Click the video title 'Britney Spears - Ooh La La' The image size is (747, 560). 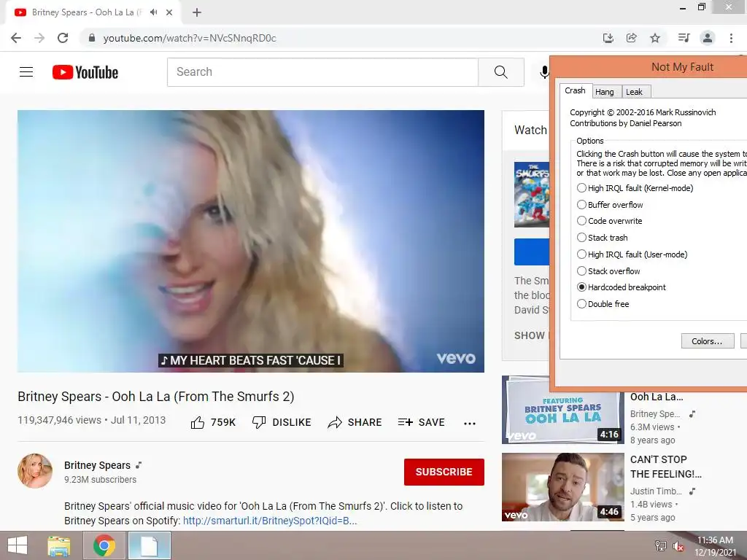click(156, 396)
